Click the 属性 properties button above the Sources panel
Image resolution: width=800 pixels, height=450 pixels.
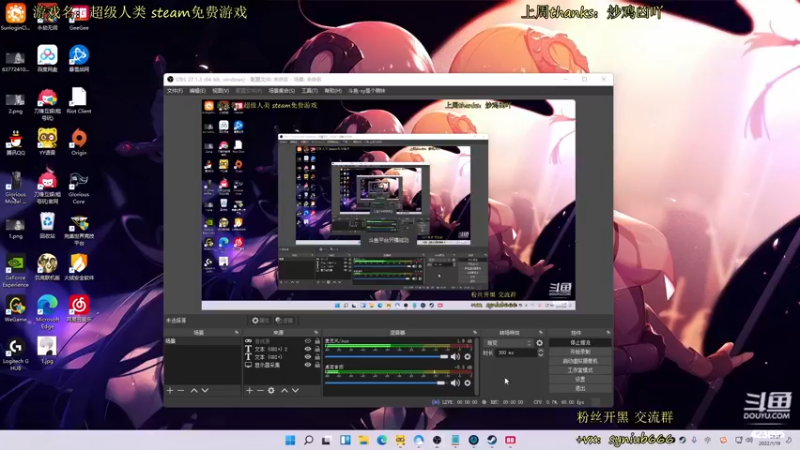[260, 320]
